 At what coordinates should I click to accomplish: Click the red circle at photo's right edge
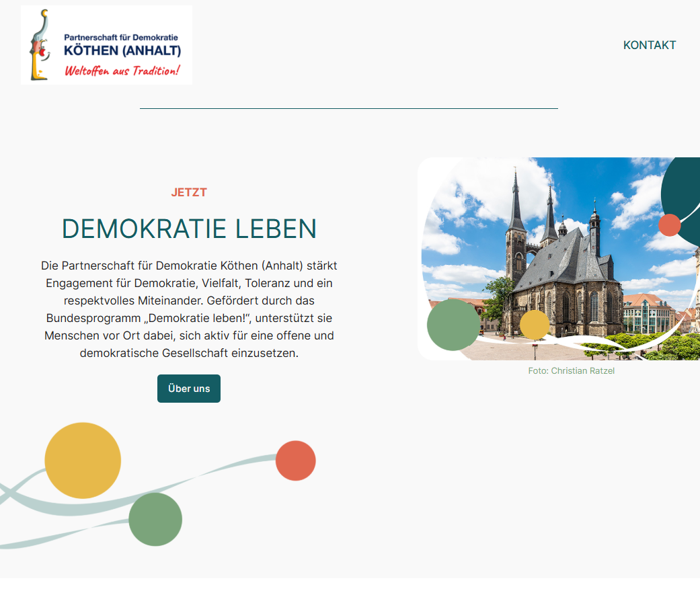(x=669, y=225)
